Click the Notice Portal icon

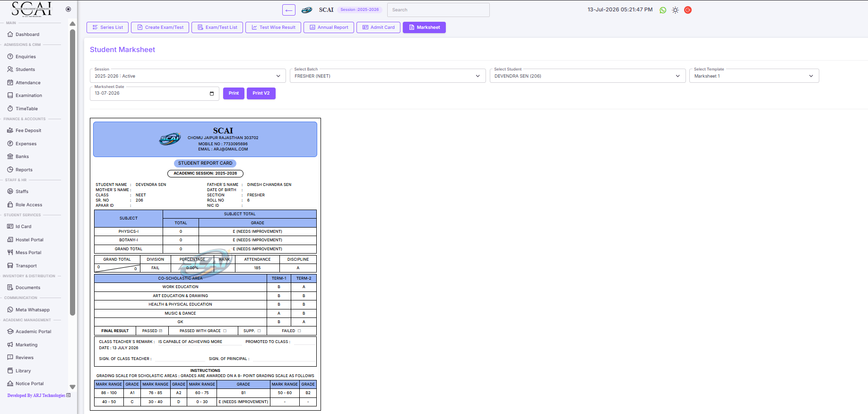pos(10,383)
